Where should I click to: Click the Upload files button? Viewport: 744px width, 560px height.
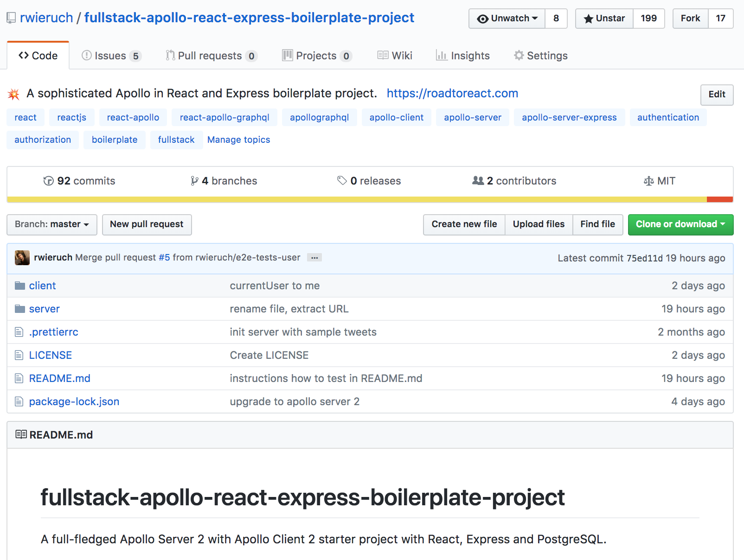[539, 224]
